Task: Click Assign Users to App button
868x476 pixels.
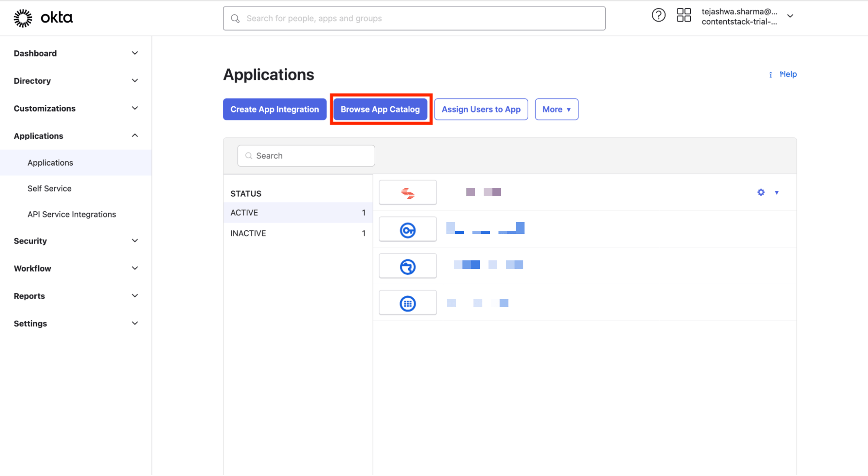Action: click(481, 110)
